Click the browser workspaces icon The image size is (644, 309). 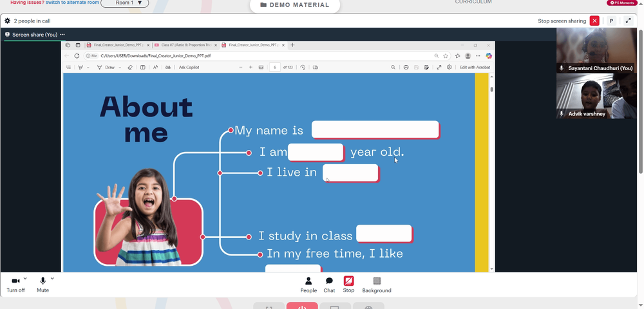click(x=68, y=45)
